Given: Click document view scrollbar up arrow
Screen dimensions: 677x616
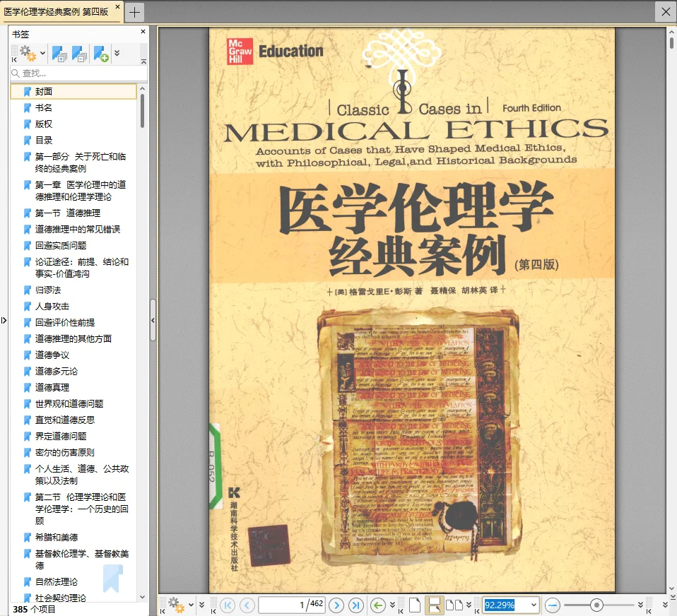Looking at the screenshot, I should click(671, 32).
